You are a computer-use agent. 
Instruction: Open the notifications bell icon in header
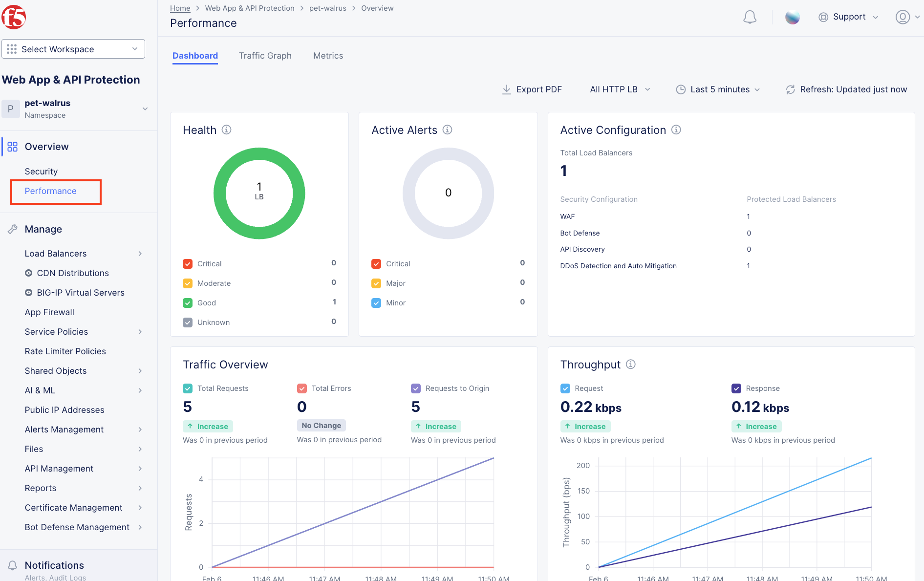(750, 17)
